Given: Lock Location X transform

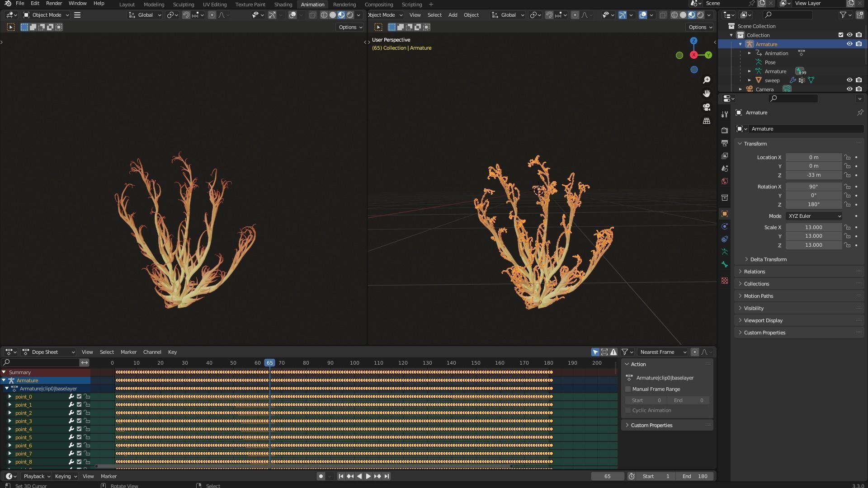Looking at the screenshot, I should pos(848,157).
